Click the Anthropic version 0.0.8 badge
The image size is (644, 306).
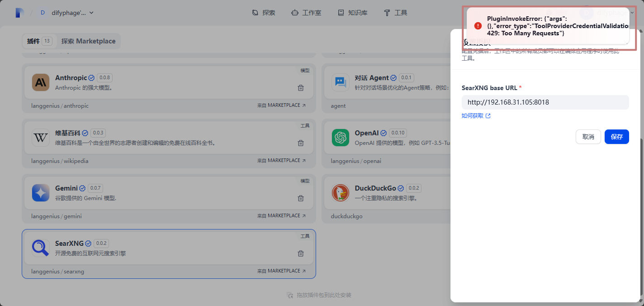coord(104,78)
